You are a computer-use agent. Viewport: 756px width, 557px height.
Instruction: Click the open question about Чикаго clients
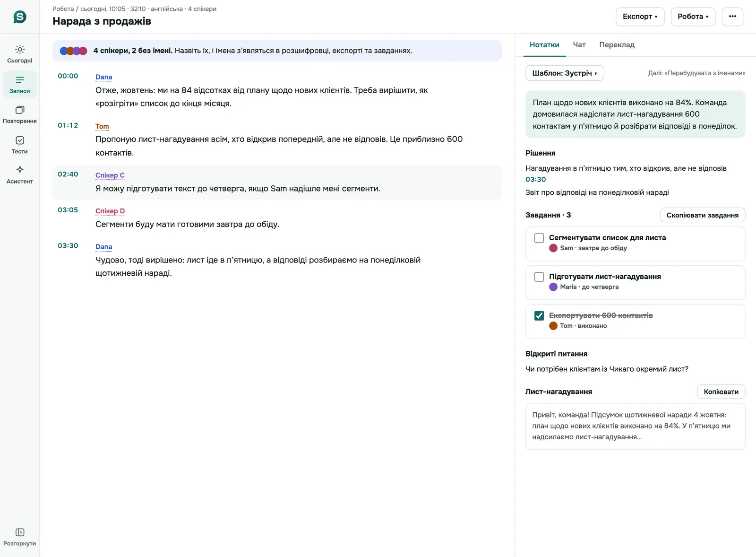[607, 369]
